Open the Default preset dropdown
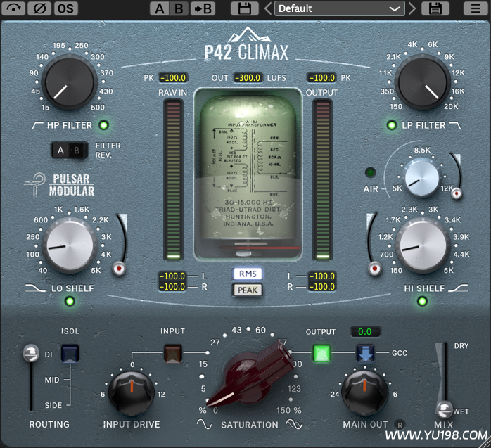491x448 pixels. [340, 8]
